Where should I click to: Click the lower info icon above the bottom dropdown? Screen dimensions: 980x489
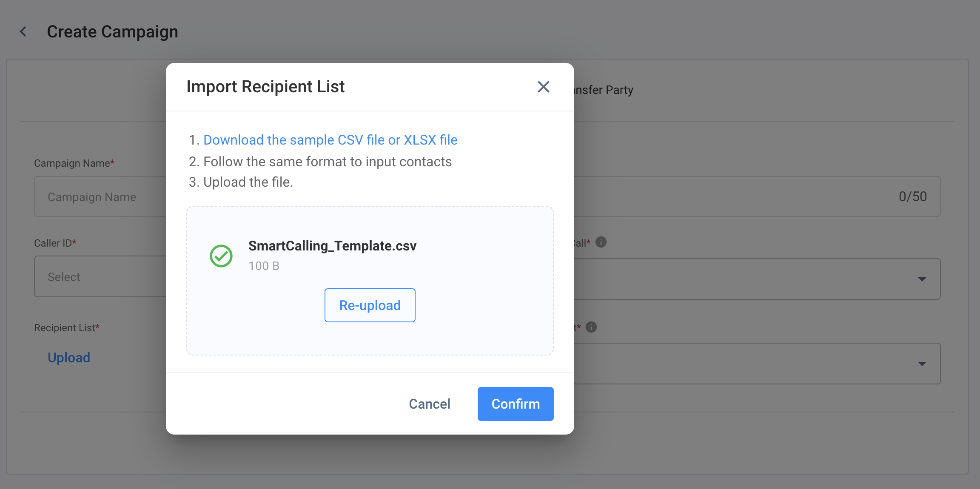point(591,327)
